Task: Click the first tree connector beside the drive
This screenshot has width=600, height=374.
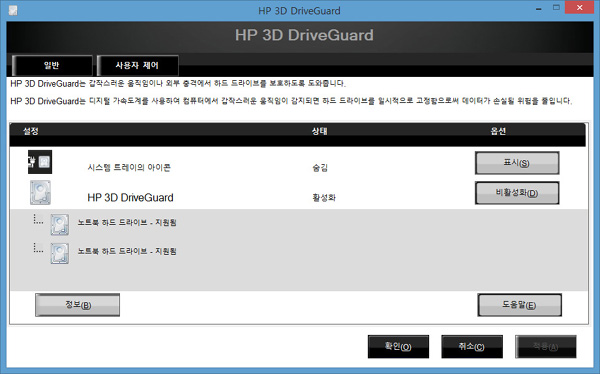Action: 38,219
